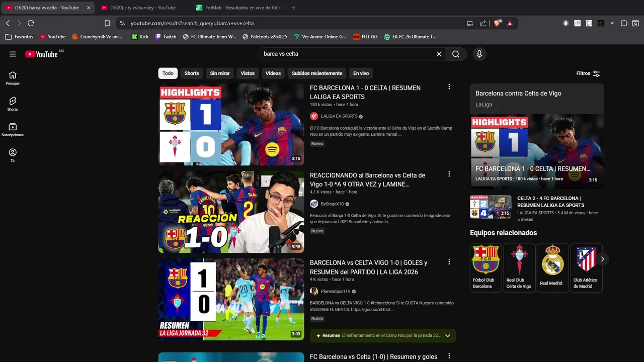
Task: Open Suscripciones in the sidebar
Action: pos(13,130)
